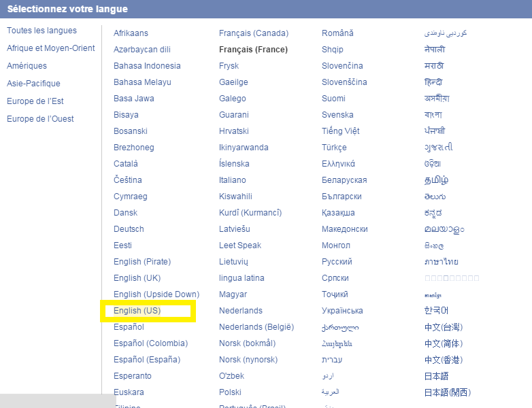Viewport: 532px width, 408px height.
Task: Choose Íslenska language
Action: click(235, 163)
